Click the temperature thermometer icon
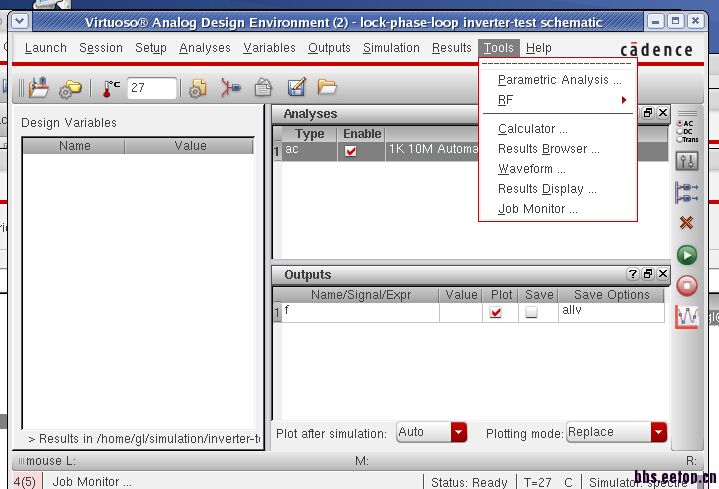Screen dimensions: 719x489 pos(111,88)
